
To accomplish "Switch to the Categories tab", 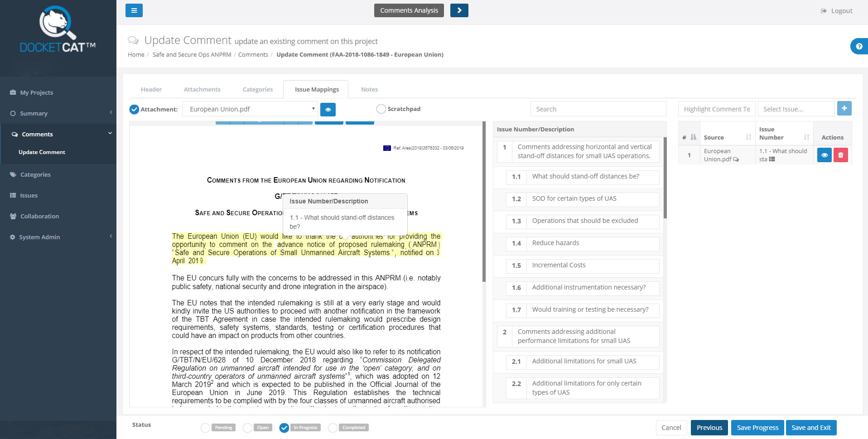I will [258, 89].
